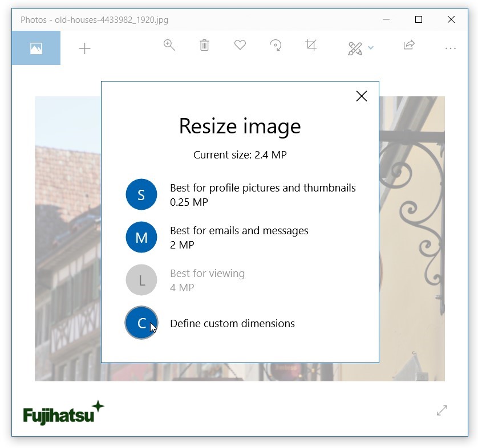Viewport: 478px width, 448px height.
Task: Delete photo with trash icon
Action: click(x=204, y=46)
